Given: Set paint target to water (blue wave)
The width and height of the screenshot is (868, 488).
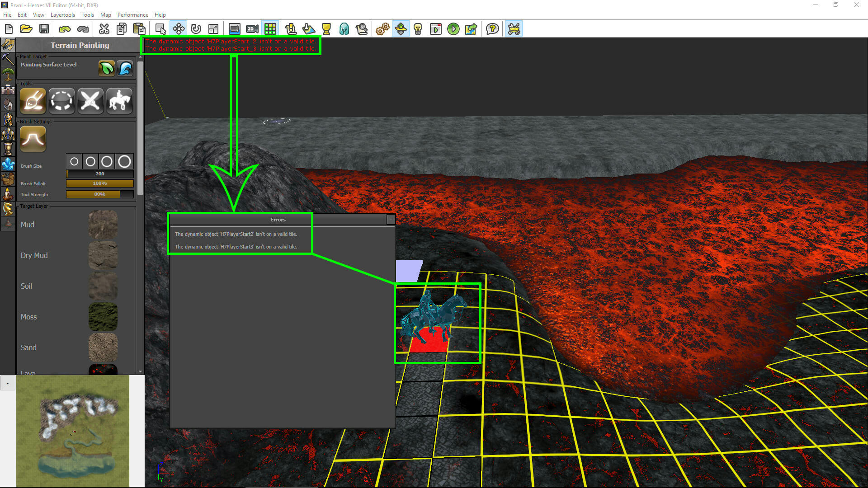Looking at the screenshot, I should point(125,68).
